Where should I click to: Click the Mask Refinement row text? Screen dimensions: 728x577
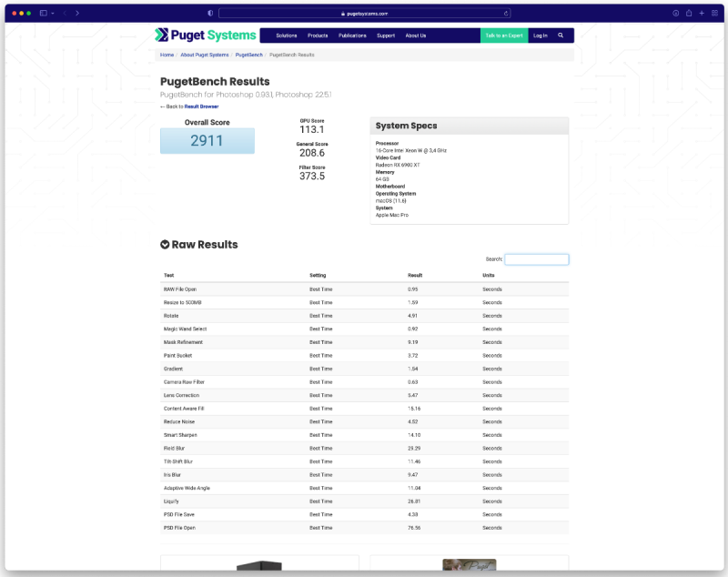pyautogui.click(x=183, y=342)
